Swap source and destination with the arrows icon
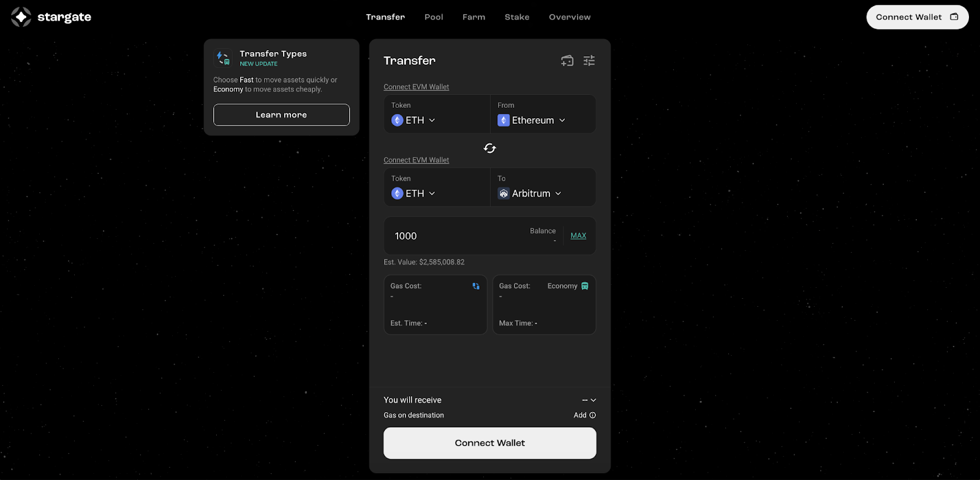Viewport: 980px width, 480px height. coord(489,148)
